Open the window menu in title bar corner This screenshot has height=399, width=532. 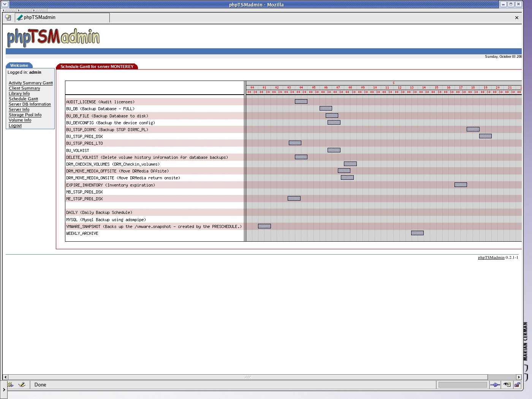[5, 4]
